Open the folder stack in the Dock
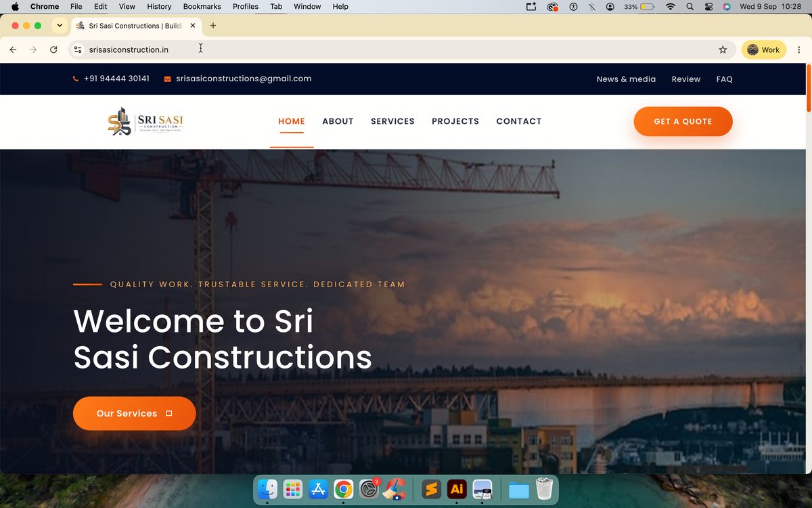812x508 pixels. (519, 489)
